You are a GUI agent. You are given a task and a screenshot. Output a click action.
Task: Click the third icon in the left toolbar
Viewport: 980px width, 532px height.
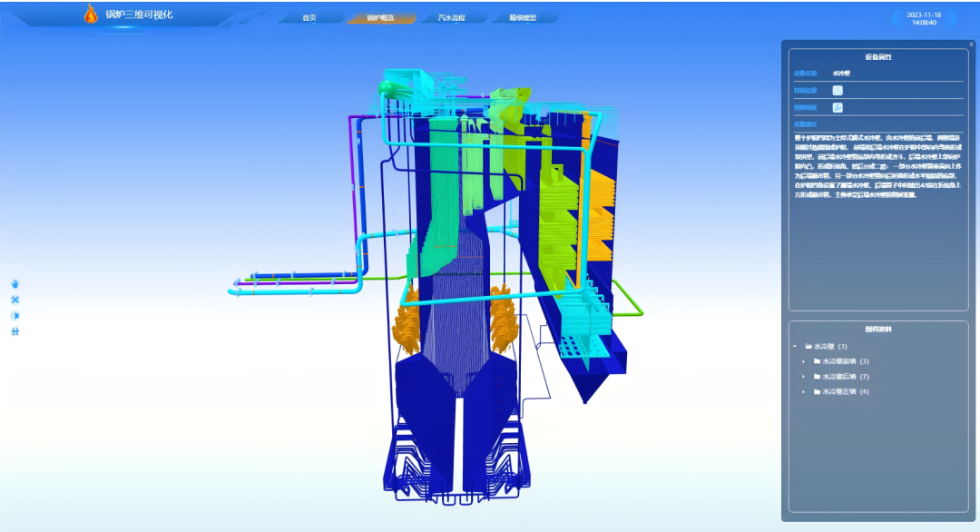pos(15,315)
